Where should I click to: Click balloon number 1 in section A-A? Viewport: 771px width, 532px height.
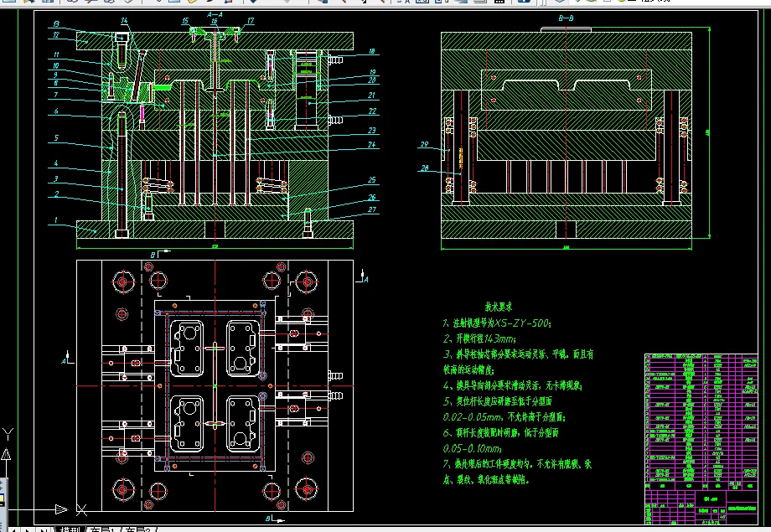tap(56, 220)
